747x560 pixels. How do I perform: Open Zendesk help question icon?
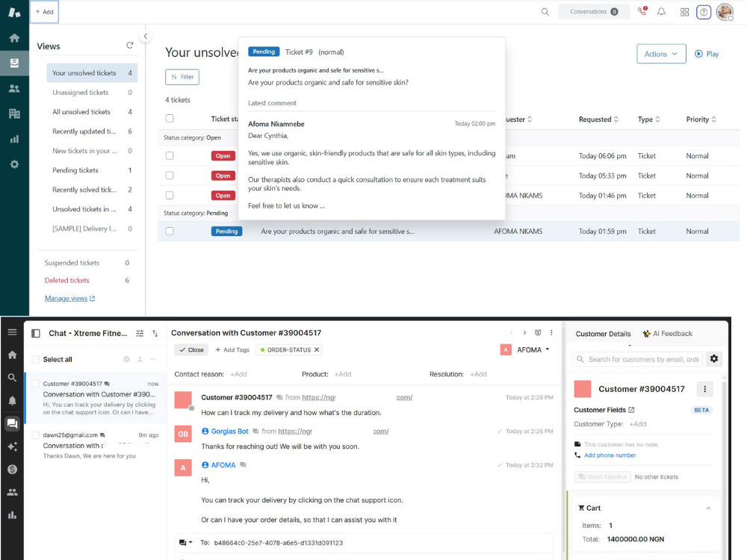pos(704,12)
